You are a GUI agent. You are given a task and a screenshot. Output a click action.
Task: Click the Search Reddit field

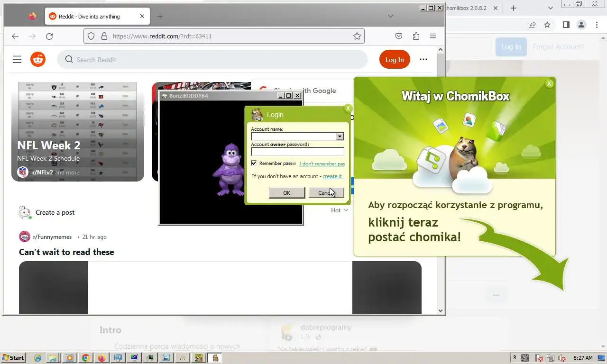pyautogui.click(x=212, y=59)
